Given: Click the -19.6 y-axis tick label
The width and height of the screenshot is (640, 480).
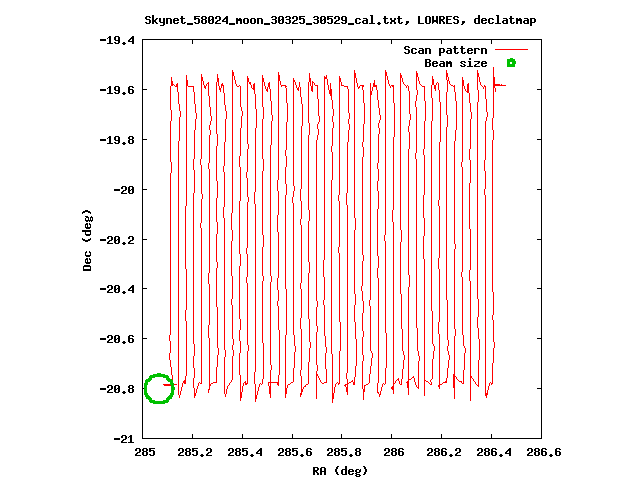Looking at the screenshot, I should (x=117, y=90).
